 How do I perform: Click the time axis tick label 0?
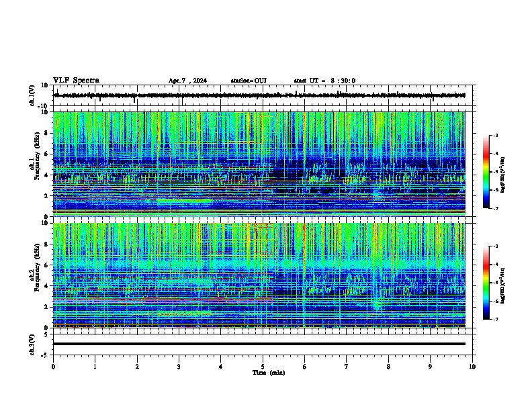53,367
